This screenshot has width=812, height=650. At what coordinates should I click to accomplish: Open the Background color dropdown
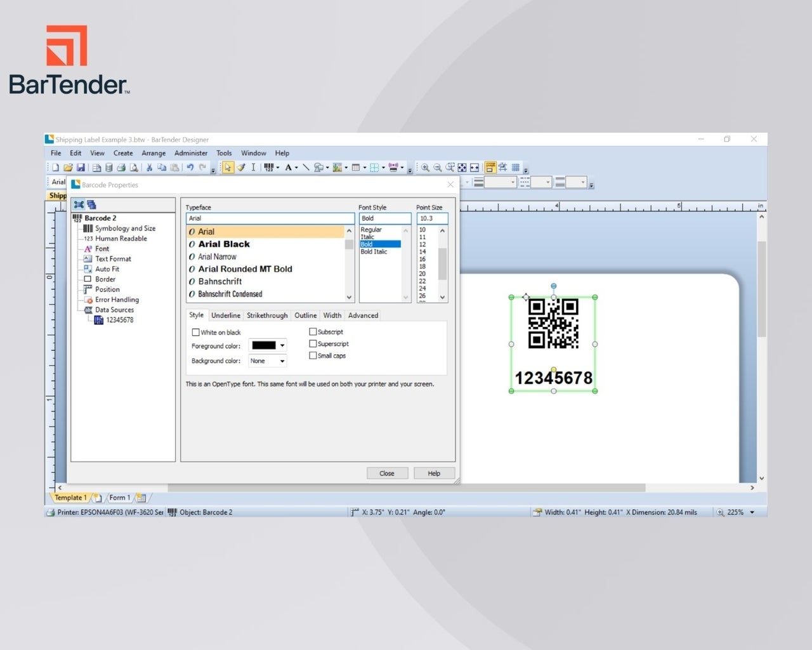pyautogui.click(x=267, y=361)
